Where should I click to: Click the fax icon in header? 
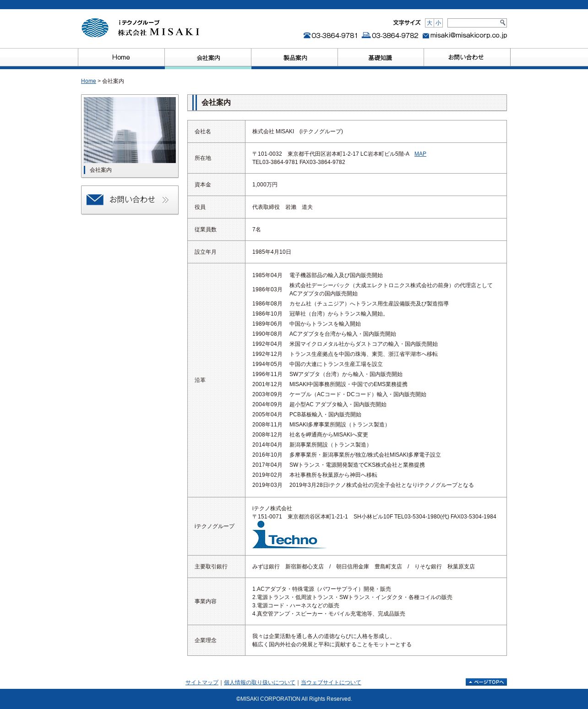tap(366, 35)
